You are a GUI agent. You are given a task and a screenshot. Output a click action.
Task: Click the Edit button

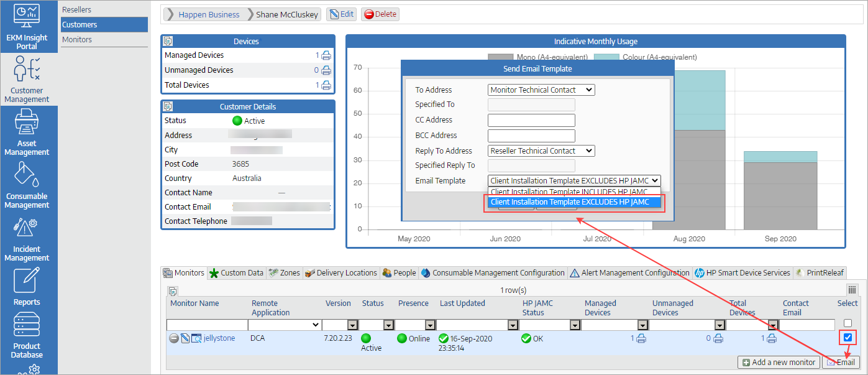[x=341, y=14]
